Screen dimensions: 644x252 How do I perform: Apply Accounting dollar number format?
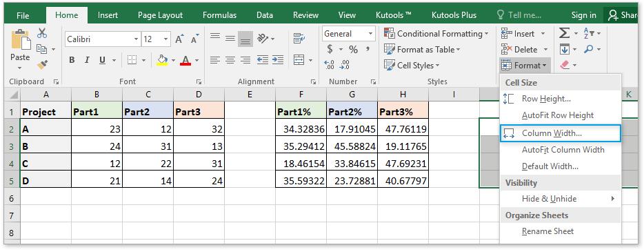[330, 50]
